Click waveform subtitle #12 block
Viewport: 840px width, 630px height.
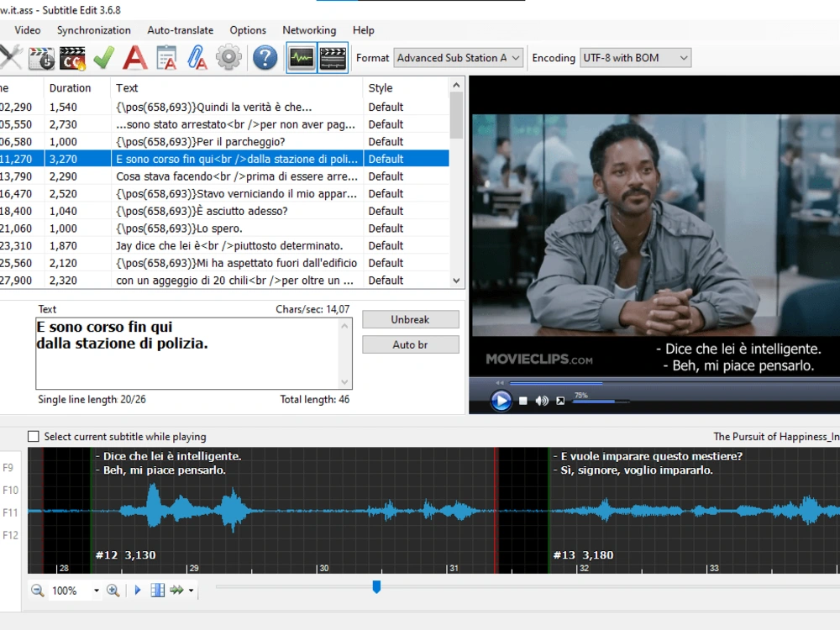(293, 511)
